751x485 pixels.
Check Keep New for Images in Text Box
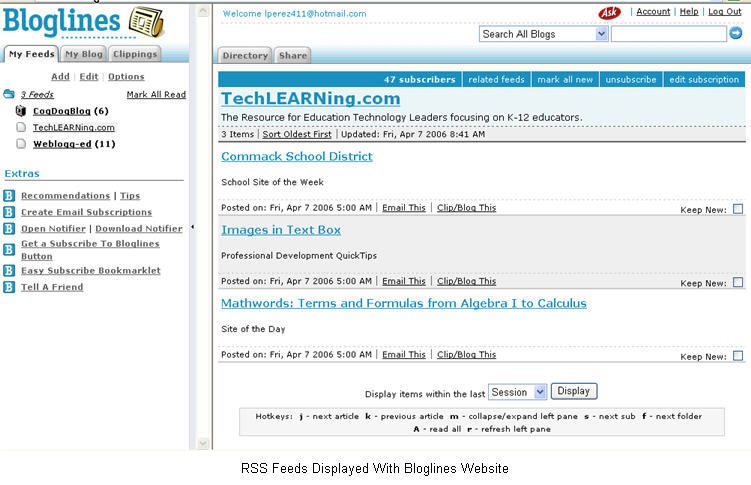pyautogui.click(x=738, y=282)
